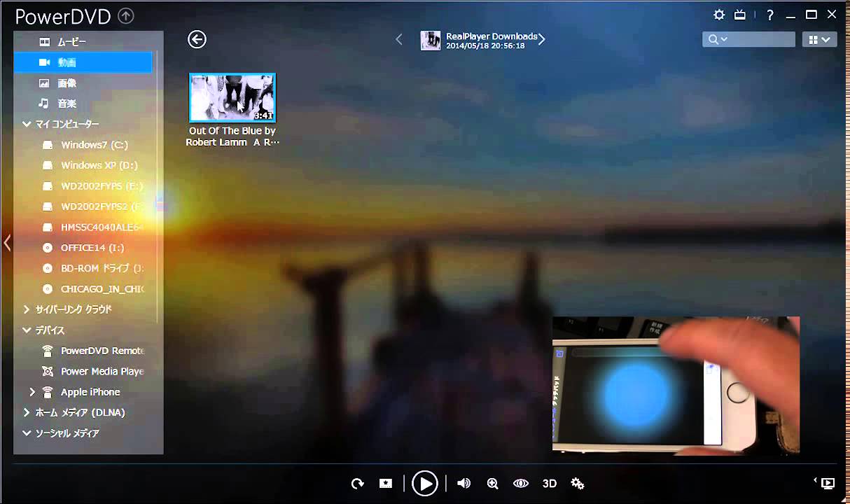
Task: Select Apple iPhone device
Action: [x=90, y=392]
